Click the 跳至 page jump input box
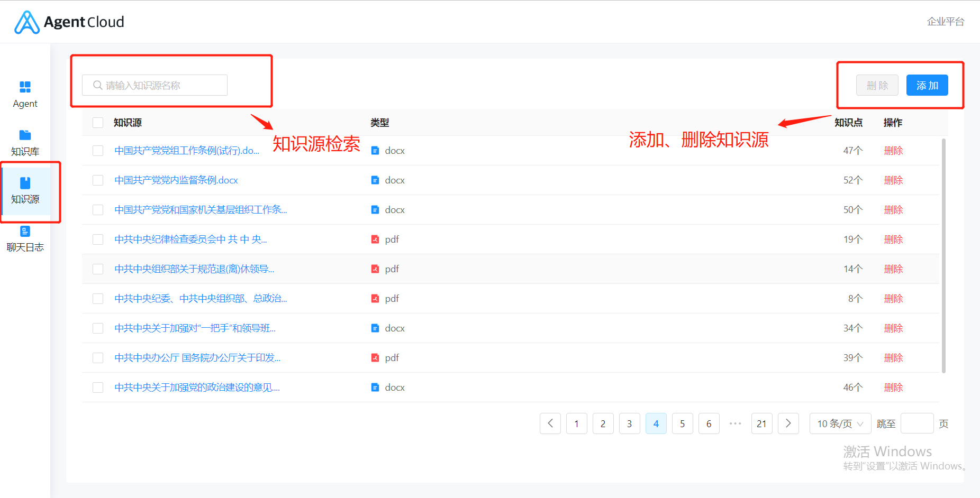980x498 pixels. point(917,423)
